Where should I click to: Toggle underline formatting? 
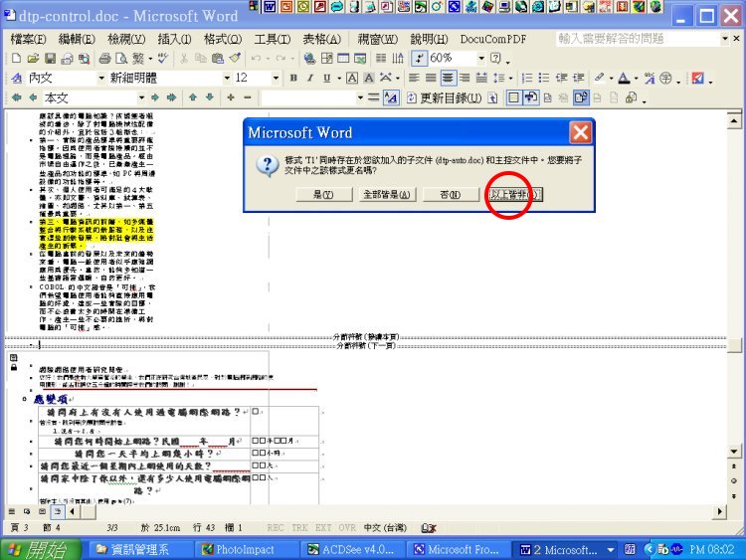[x=327, y=78]
